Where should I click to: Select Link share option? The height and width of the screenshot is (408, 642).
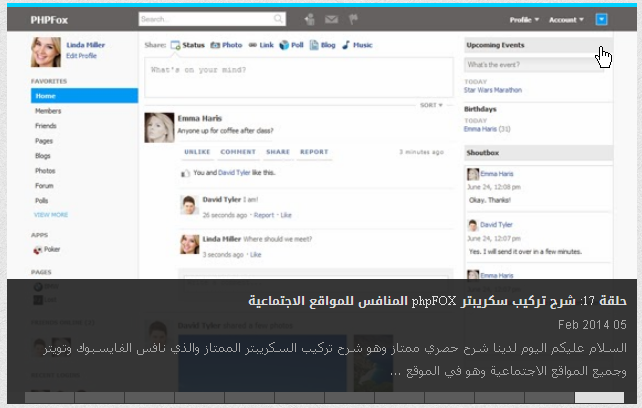[261, 45]
